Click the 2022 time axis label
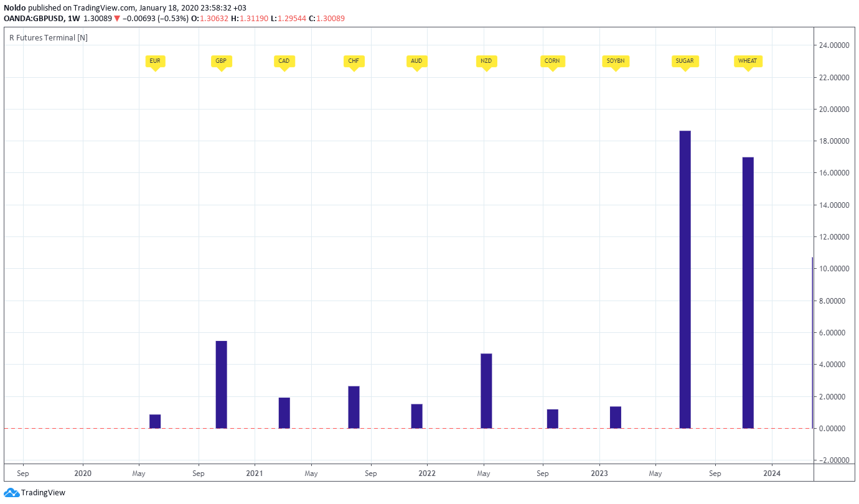Screen dimensions: 859x504 pos(427,474)
